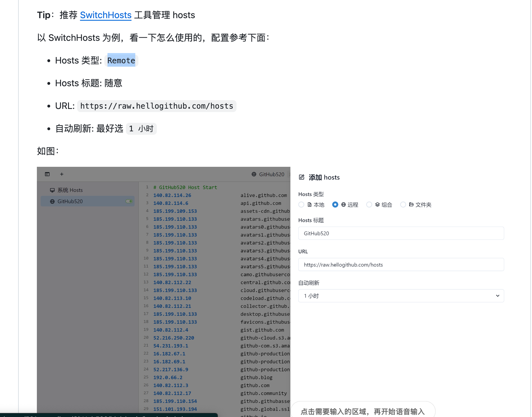Click gist.github.com hostname
The height and width of the screenshot is (417, 532).
(262, 330)
